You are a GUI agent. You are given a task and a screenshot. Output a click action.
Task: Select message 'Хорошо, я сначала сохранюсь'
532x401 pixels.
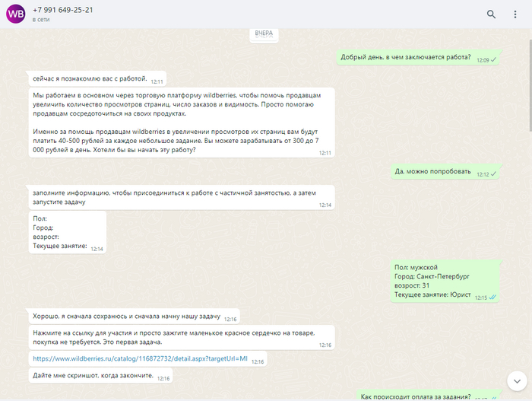135,317
